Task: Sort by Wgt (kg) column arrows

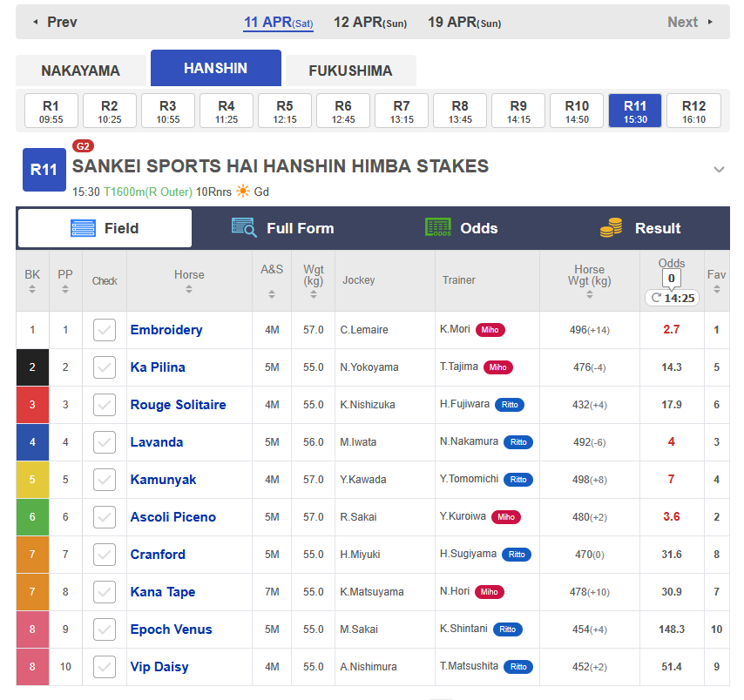Action: (x=313, y=294)
